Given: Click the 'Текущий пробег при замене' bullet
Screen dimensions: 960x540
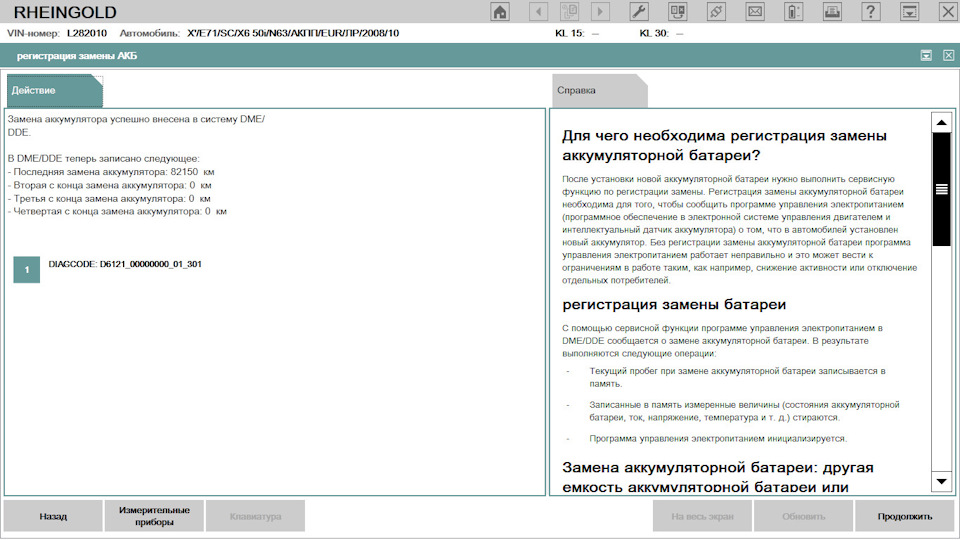Looking at the screenshot, I should (x=737, y=378).
